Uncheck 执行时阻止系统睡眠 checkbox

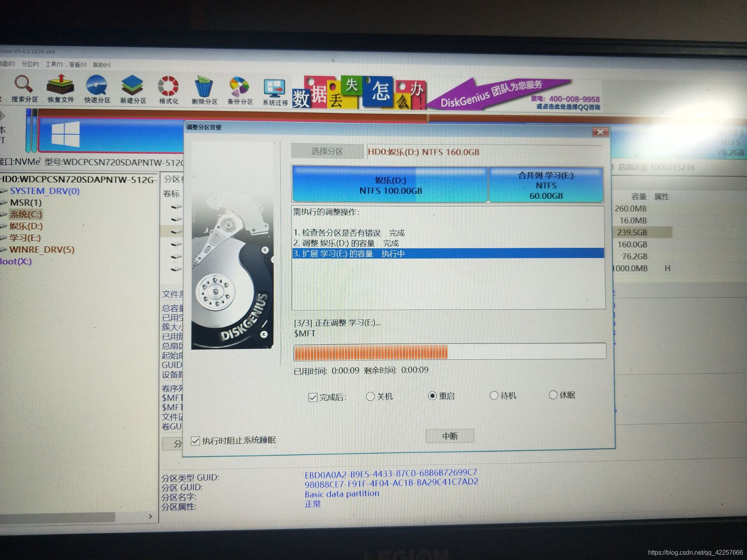196,441
